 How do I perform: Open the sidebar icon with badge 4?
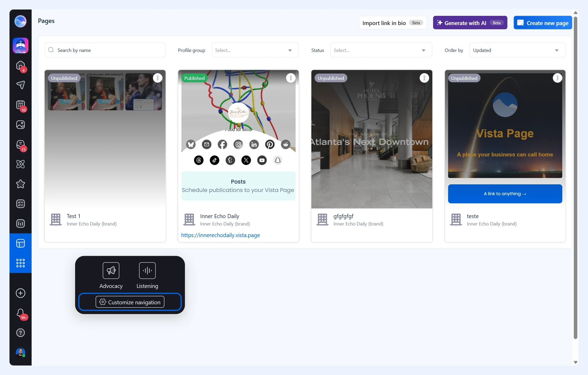(21, 66)
